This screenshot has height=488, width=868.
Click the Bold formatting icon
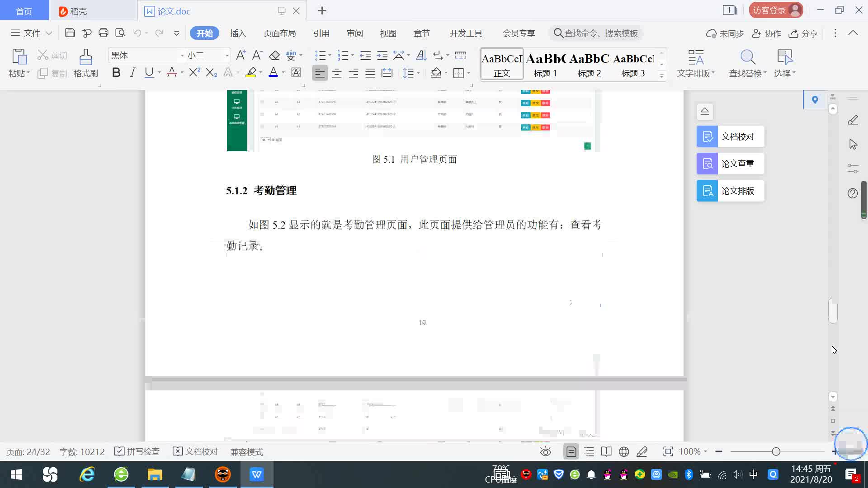tap(116, 73)
